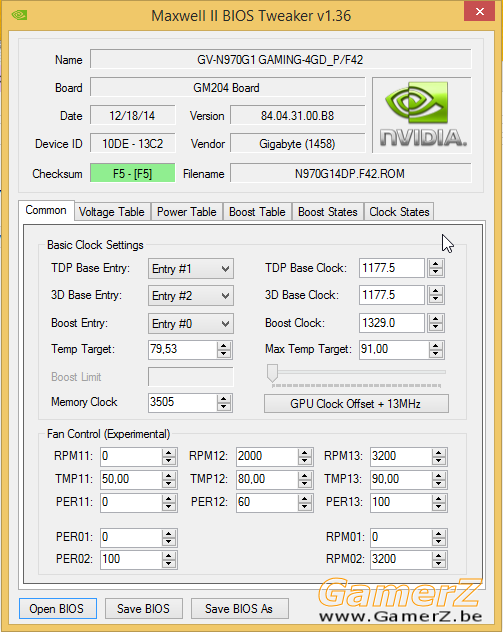
Task: Decrease PER13 value with down arrow
Action: click(439, 507)
